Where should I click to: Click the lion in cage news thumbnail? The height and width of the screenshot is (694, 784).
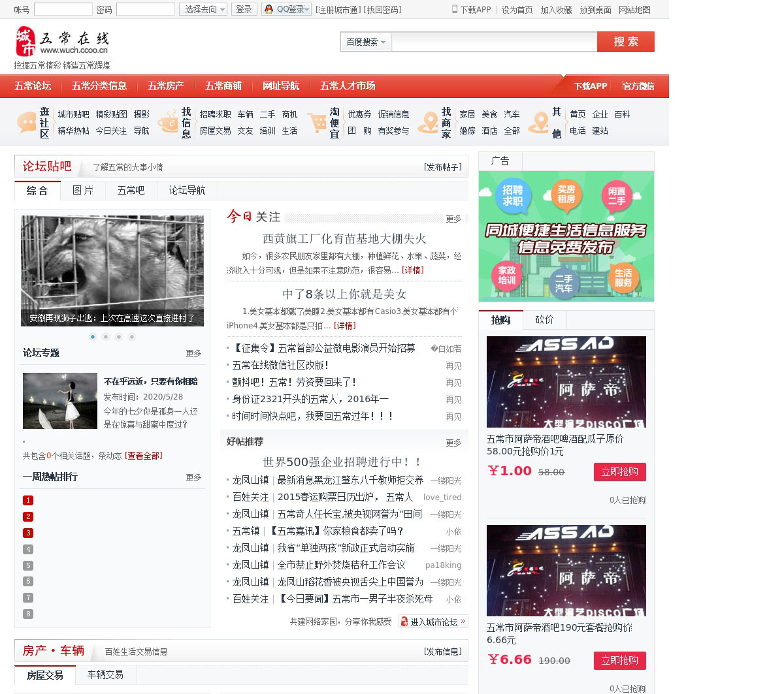[x=112, y=271]
